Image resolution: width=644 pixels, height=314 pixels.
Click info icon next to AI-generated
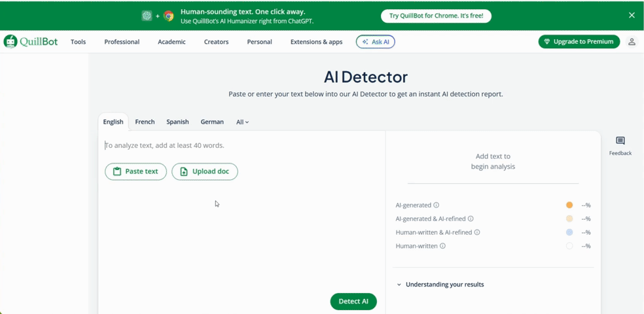(436, 205)
